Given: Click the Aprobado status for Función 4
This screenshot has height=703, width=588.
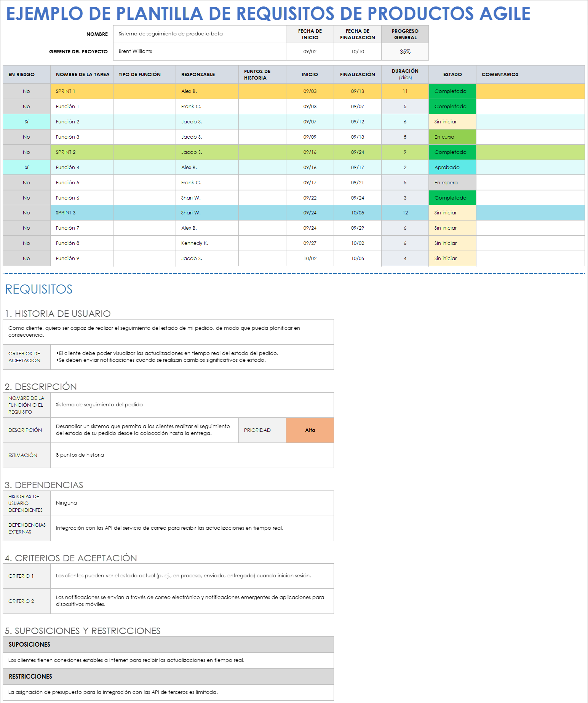Looking at the screenshot, I should click(x=452, y=168).
